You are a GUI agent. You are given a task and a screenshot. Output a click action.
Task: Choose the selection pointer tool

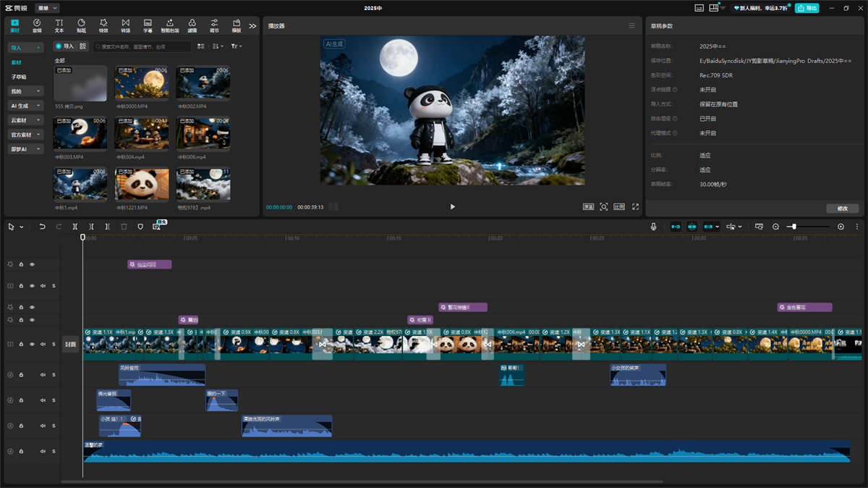pos(12,227)
